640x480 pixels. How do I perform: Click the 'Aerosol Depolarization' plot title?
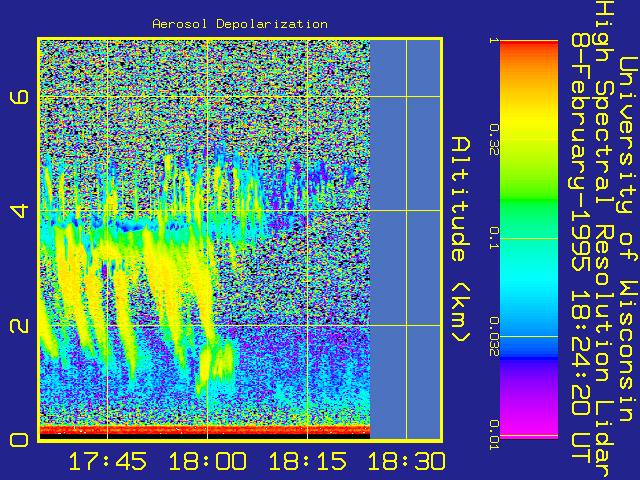tap(240, 24)
